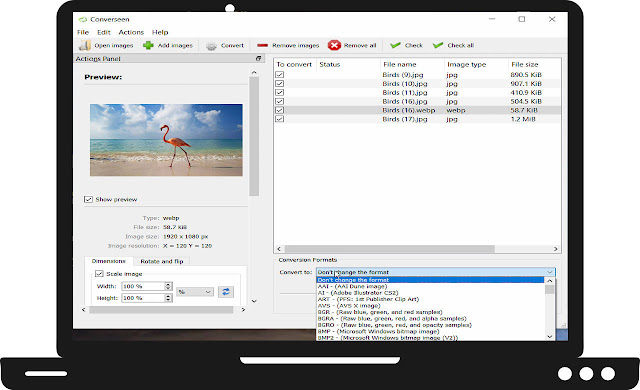This screenshot has width=640, height=390.
Task: Click Actions Panel horizontal scrollbar
Action: click(x=161, y=310)
